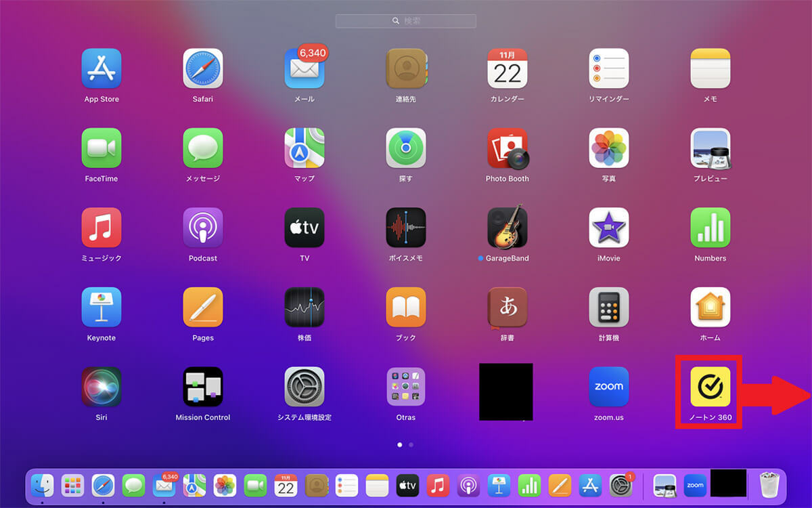This screenshot has width=812, height=508.
Task: Launch Photo Booth app
Action: pyautogui.click(x=507, y=148)
